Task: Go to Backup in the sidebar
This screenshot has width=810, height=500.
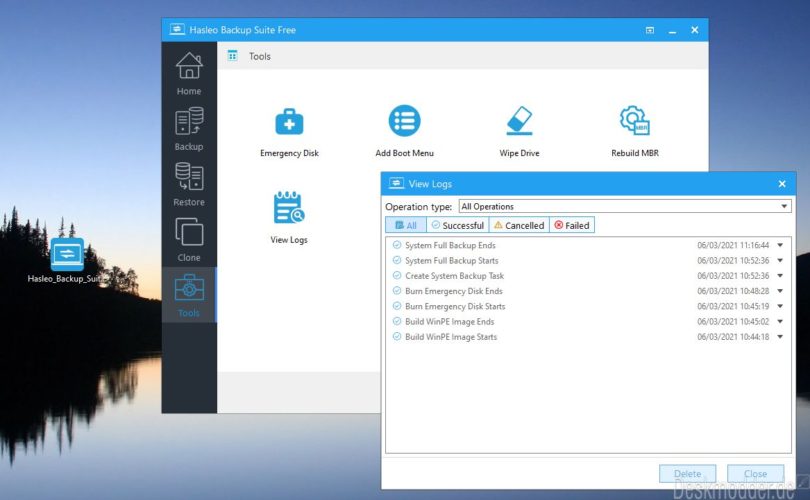Action: click(x=189, y=129)
